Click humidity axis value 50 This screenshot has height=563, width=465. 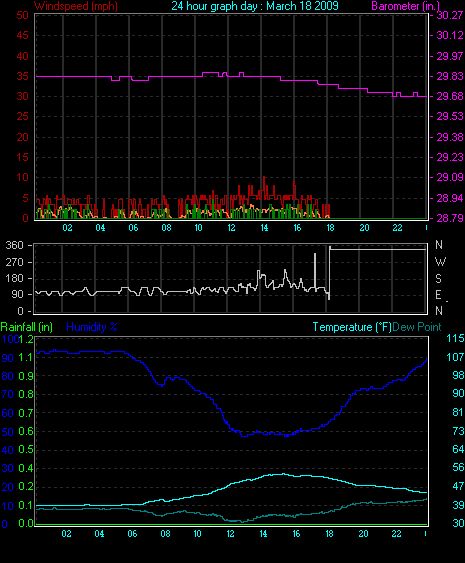(8, 432)
